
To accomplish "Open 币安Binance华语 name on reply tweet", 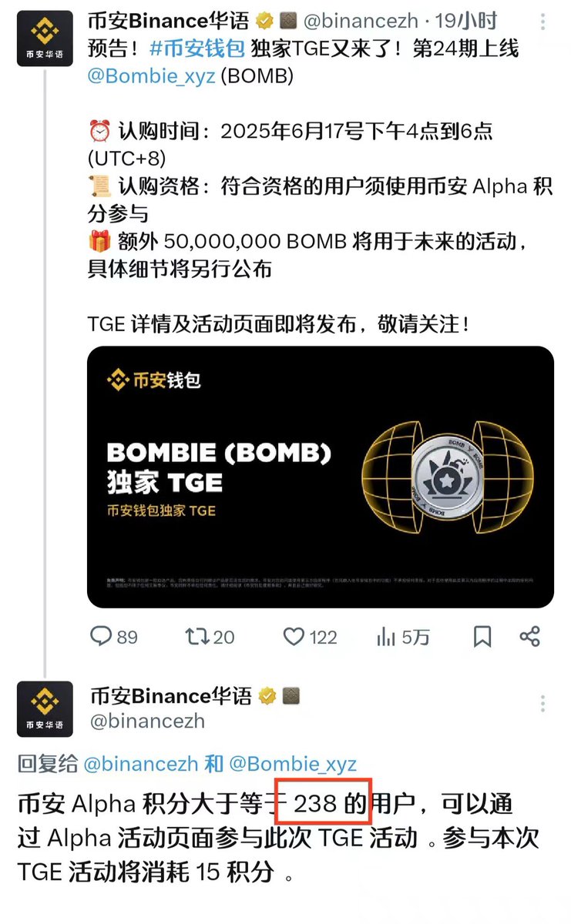I will click(x=171, y=696).
